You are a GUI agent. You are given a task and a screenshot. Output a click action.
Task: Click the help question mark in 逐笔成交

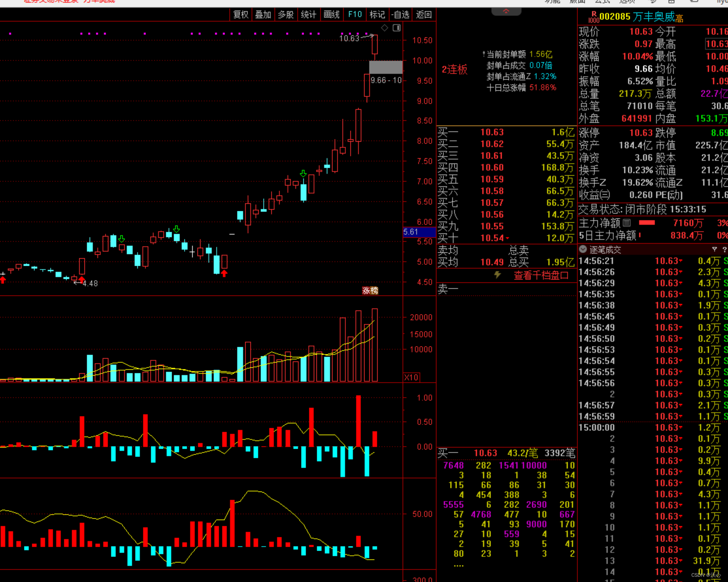pos(725,249)
